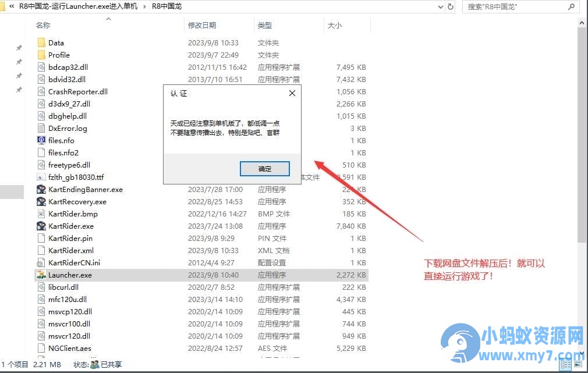The image size is (588, 373).
Task: Switch to details view layout icon
Action: coord(565,364)
